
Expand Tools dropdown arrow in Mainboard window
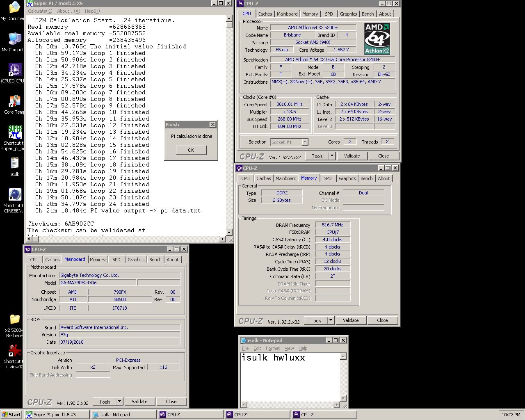click(120, 402)
